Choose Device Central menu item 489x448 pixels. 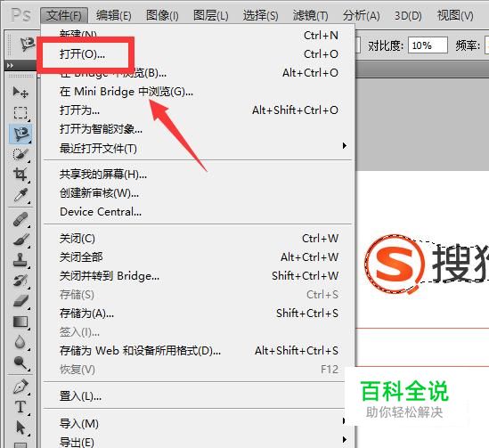[x=199, y=212]
